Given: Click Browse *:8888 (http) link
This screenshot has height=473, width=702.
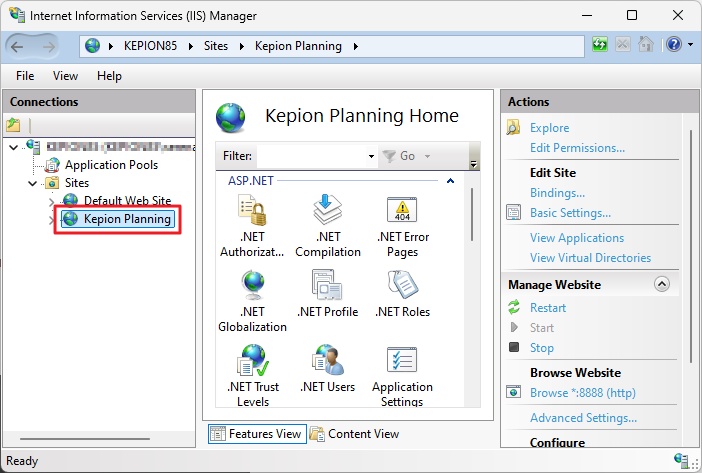Looking at the screenshot, I should pos(583,392).
